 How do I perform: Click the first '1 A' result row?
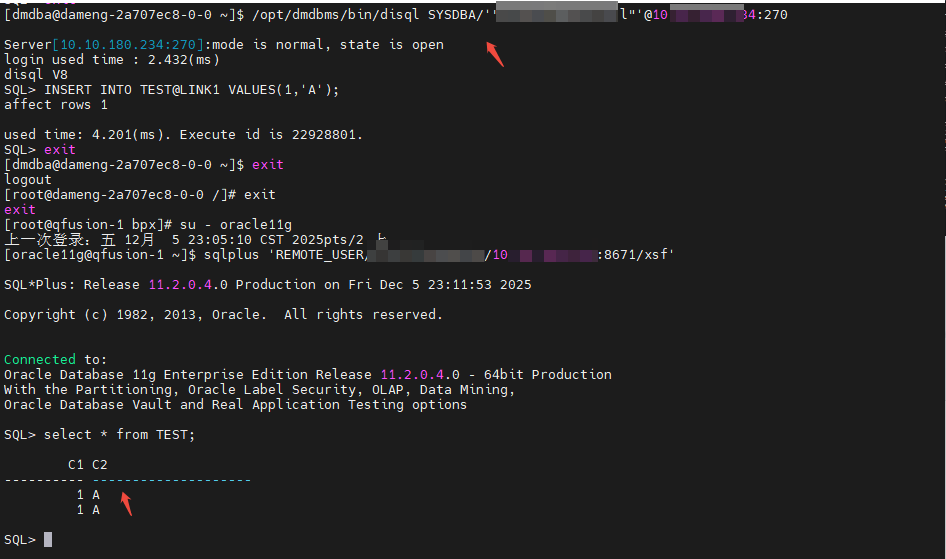tap(88, 495)
